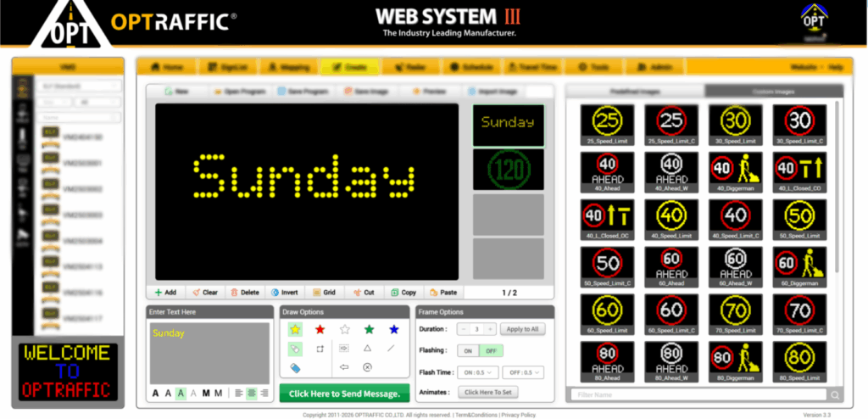The image size is (868, 419).
Task: Decrease frame duration with minus
Action: [464, 329]
